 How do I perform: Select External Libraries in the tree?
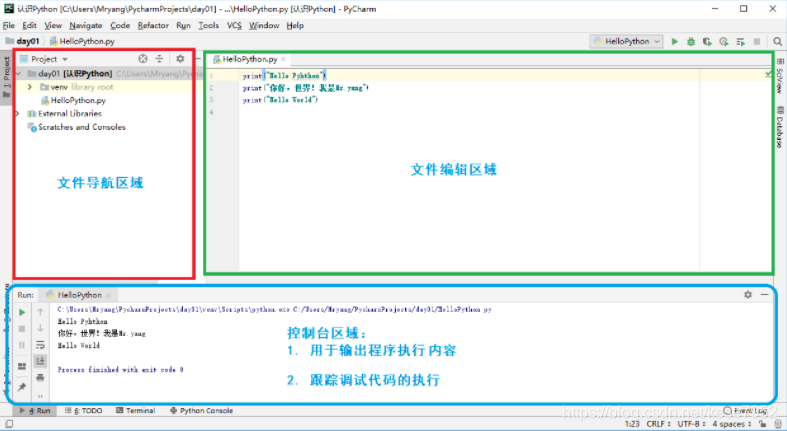click(x=65, y=114)
